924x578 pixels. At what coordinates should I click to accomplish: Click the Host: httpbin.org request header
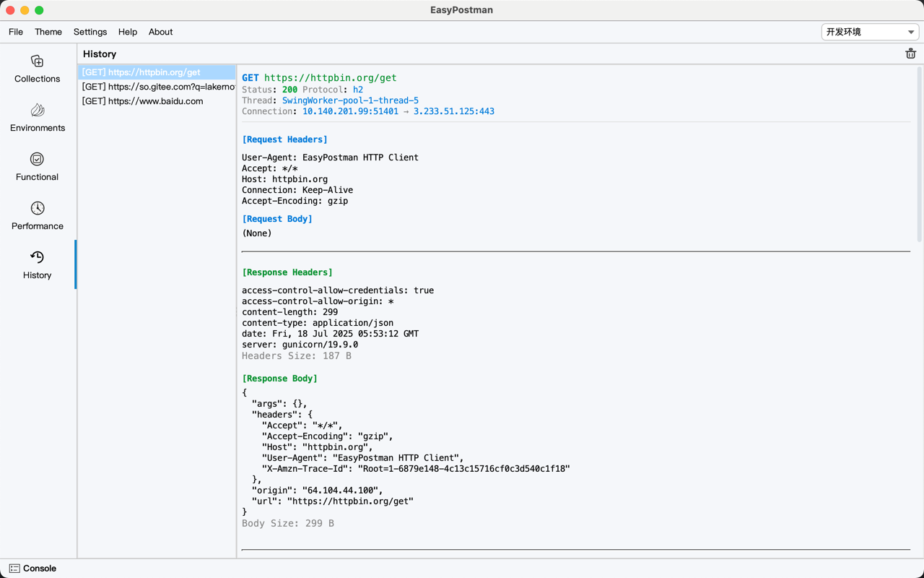(x=284, y=179)
